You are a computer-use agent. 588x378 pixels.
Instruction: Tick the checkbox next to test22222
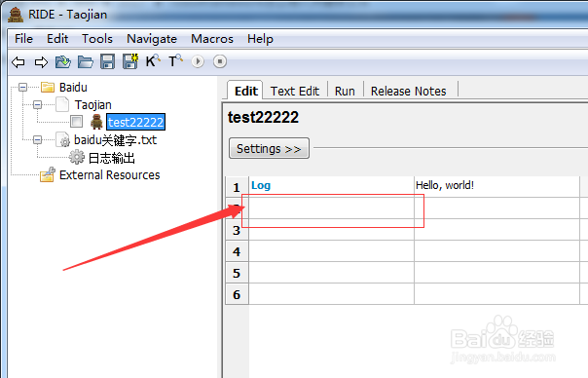(x=77, y=121)
